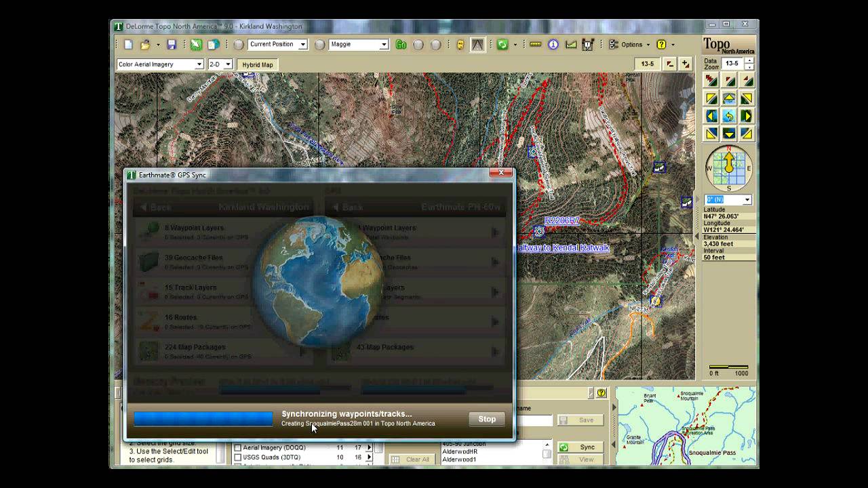Click the 13-5 zoom level button
868x488 pixels.
click(648, 64)
